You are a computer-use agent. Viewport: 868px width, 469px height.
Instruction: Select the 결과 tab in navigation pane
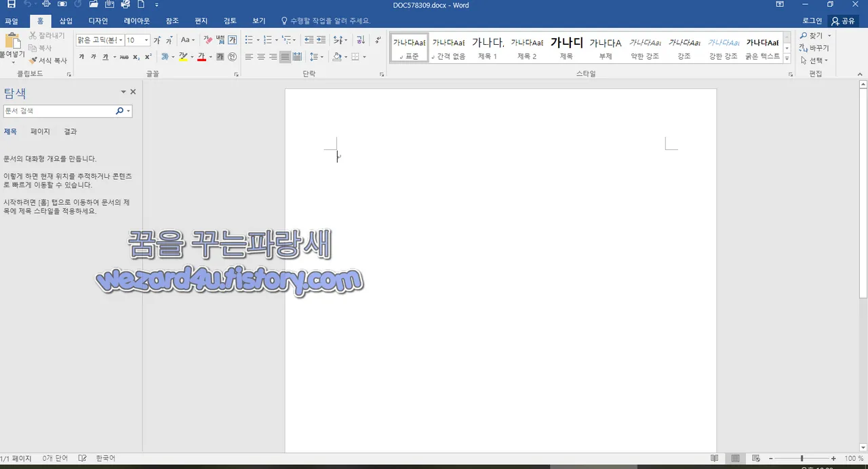70,132
